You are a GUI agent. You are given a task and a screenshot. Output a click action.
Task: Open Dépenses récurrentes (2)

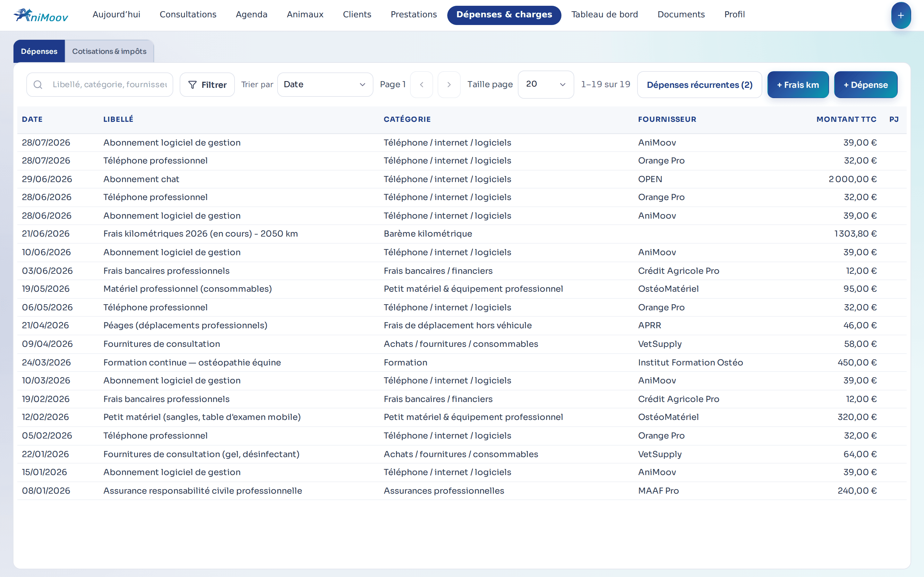tap(699, 85)
